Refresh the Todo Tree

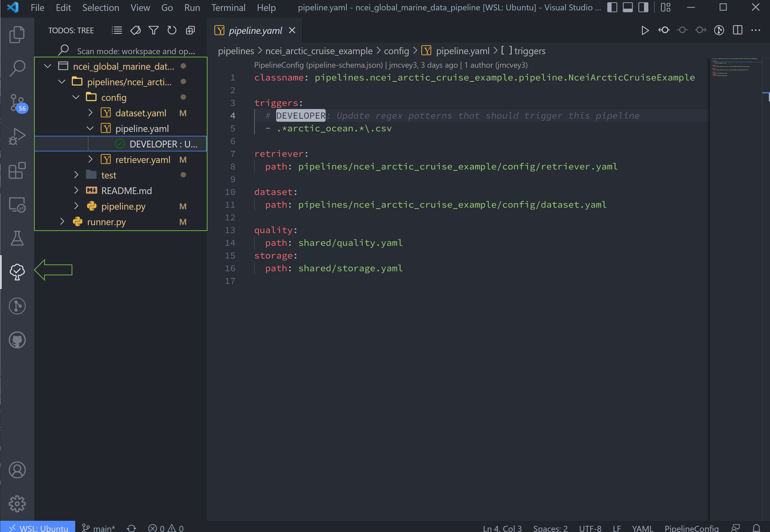click(x=172, y=30)
